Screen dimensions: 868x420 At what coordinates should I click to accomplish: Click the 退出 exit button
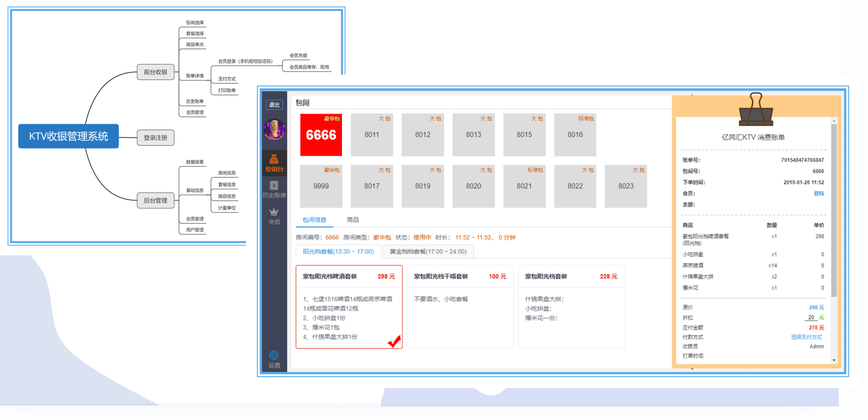[274, 105]
